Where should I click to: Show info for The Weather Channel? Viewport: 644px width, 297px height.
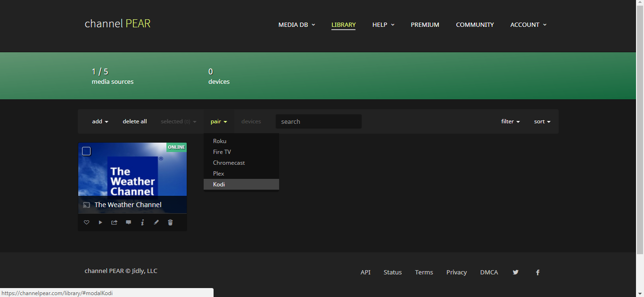(x=142, y=223)
